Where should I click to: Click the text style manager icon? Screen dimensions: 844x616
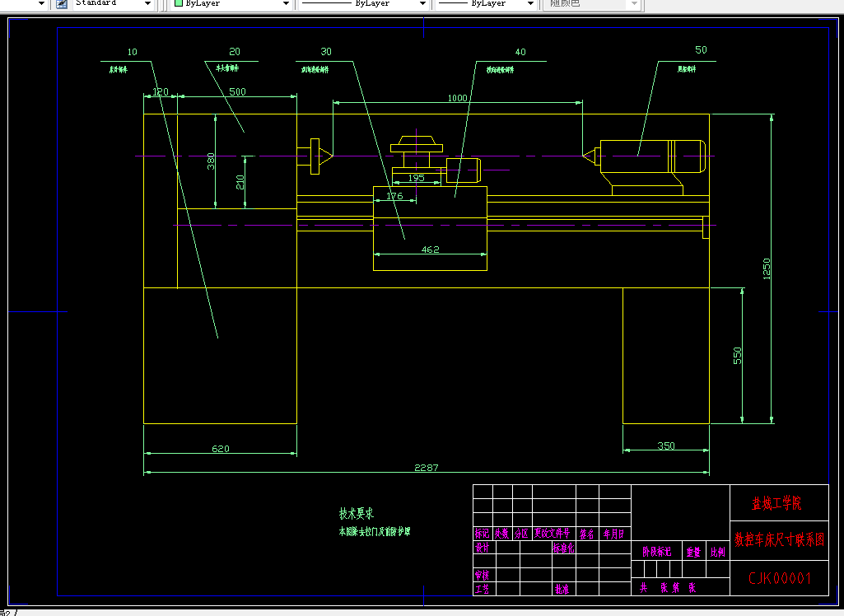(x=62, y=4)
